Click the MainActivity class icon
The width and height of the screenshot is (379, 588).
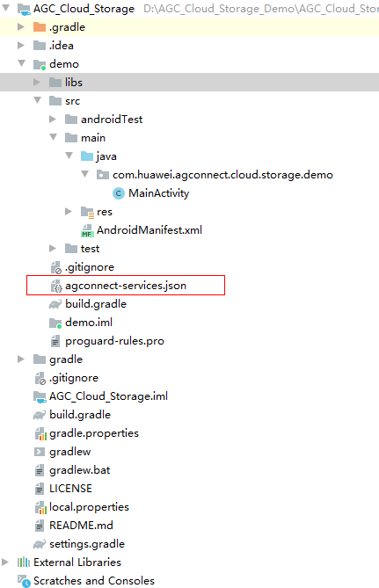[x=118, y=193]
